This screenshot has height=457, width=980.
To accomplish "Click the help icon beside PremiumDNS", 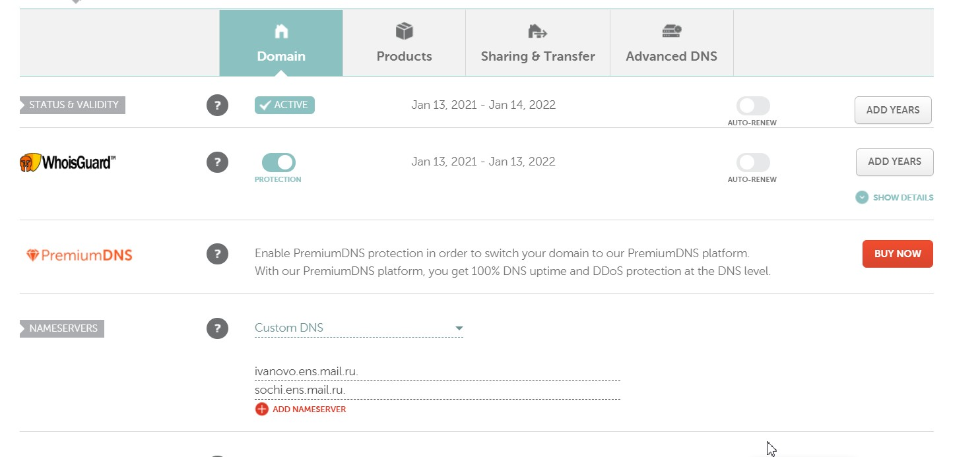I will (217, 254).
